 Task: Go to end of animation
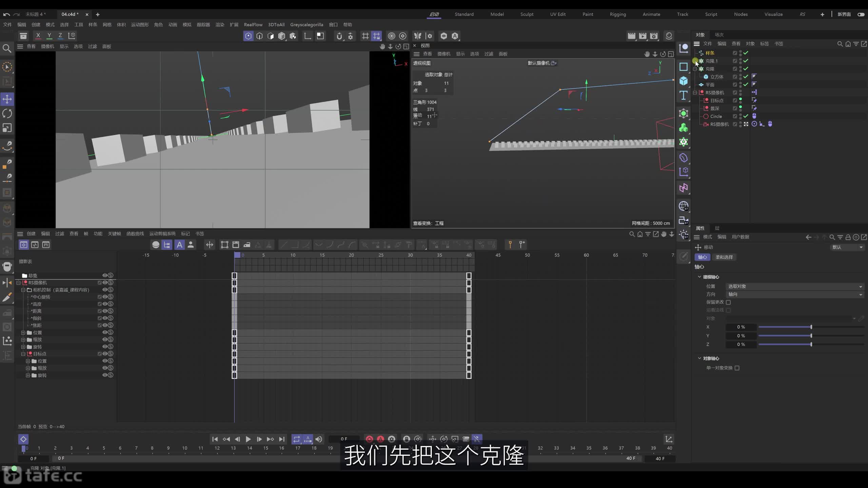[281, 439]
